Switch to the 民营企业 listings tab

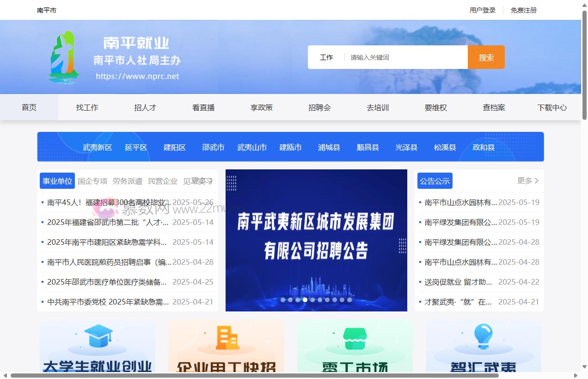(x=163, y=181)
